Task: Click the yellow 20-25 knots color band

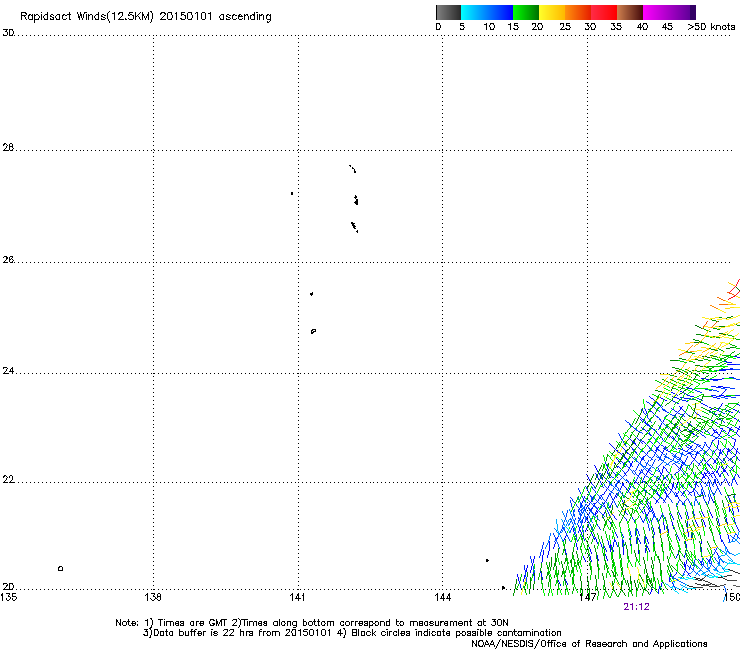Action: 552,12
